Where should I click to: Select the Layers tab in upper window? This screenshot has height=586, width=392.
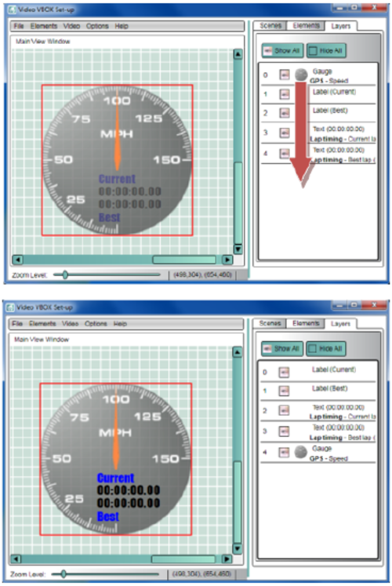(x=341, y=26)
